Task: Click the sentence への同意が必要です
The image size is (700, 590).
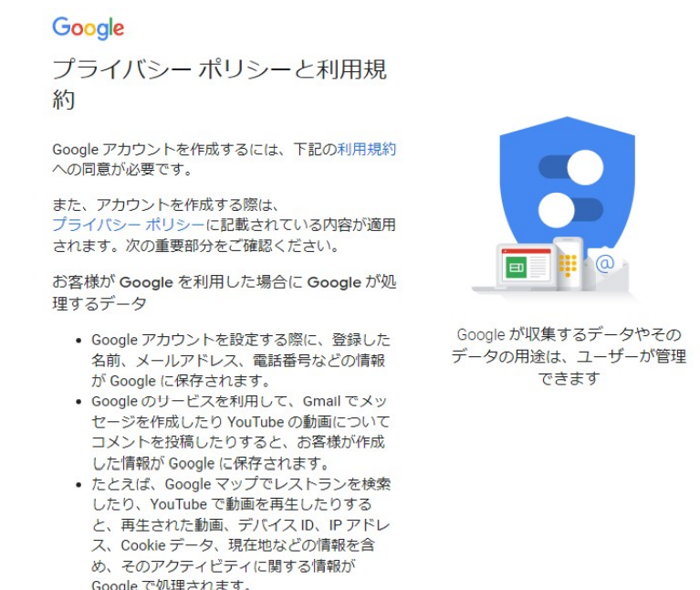Action: [122, 169]
